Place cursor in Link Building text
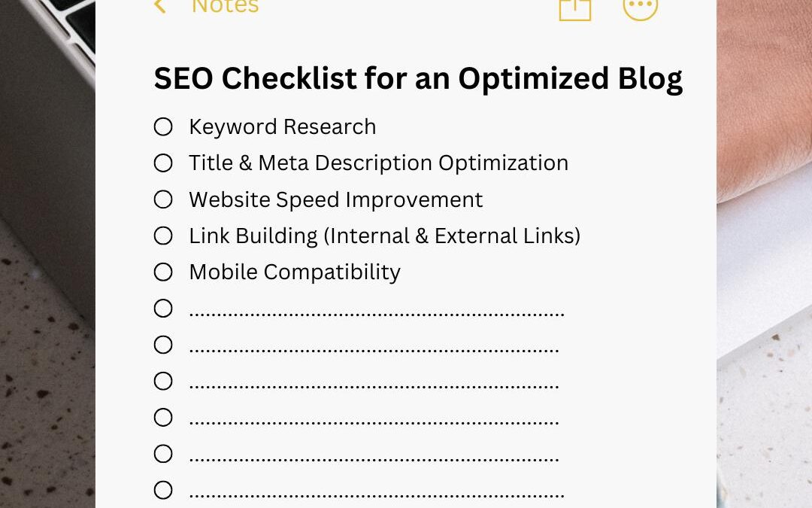Screen dimensions: 812x508 click(384, 236)
